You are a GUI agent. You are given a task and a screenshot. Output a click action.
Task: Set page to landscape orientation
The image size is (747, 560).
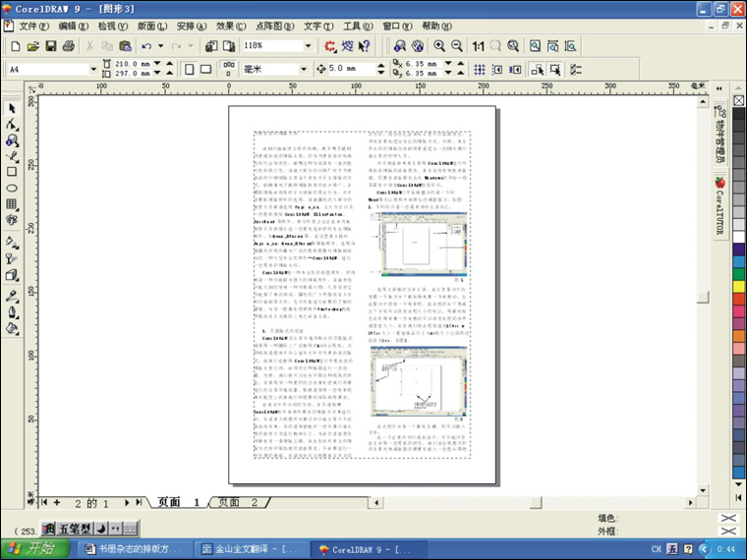click(x=205, y=70)
